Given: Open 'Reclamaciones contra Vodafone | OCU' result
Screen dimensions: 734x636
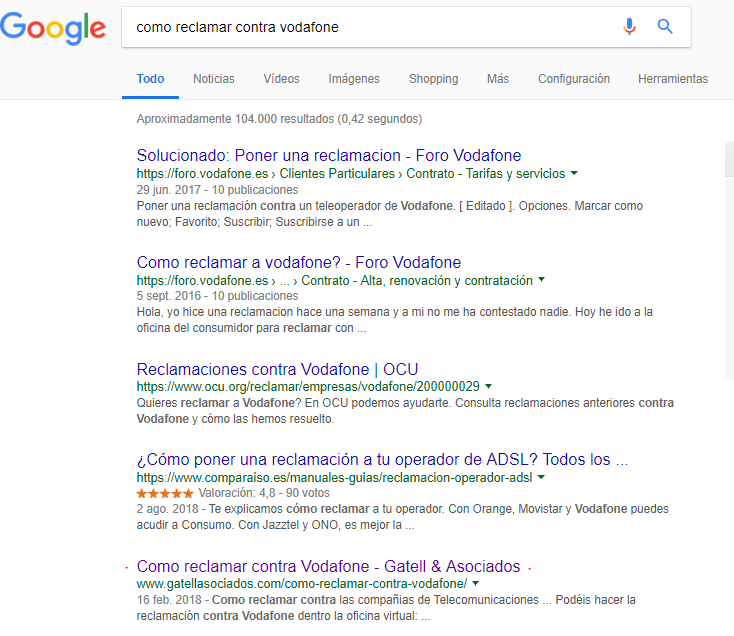Looking at the screenshot, I should [277, 369].
